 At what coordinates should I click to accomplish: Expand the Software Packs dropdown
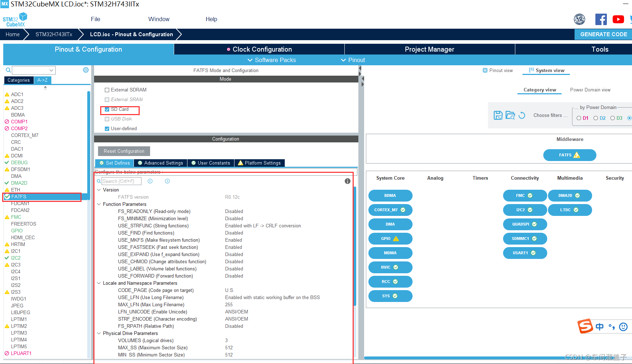pos(272,60)
